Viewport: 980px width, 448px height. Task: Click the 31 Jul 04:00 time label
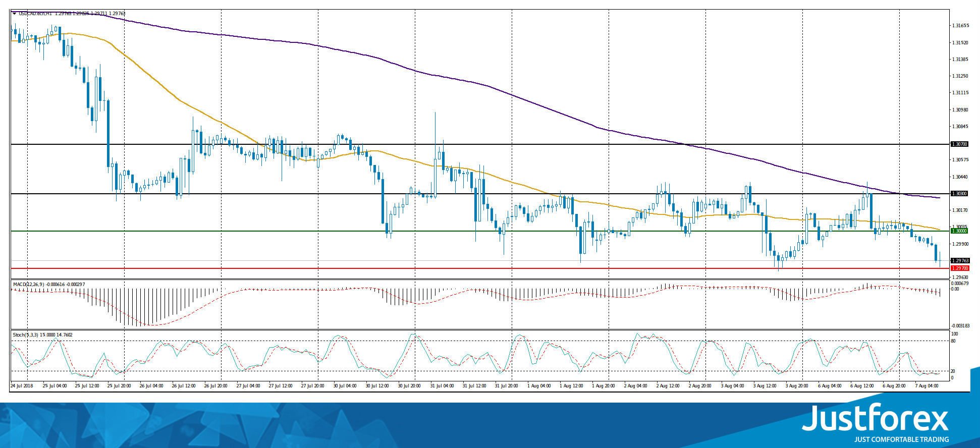(x=442, y=386)
